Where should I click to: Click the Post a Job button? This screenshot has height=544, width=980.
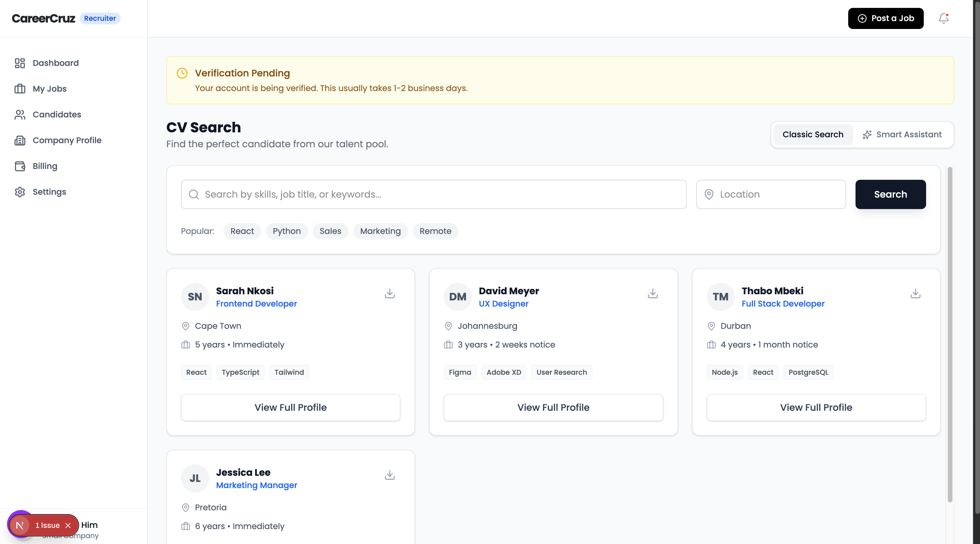coord(886,18)
